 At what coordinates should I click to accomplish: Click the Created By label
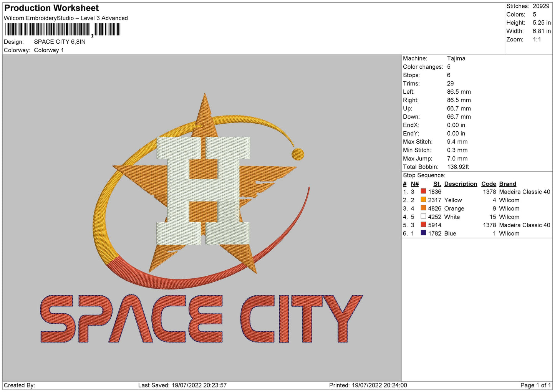point(19,385)
